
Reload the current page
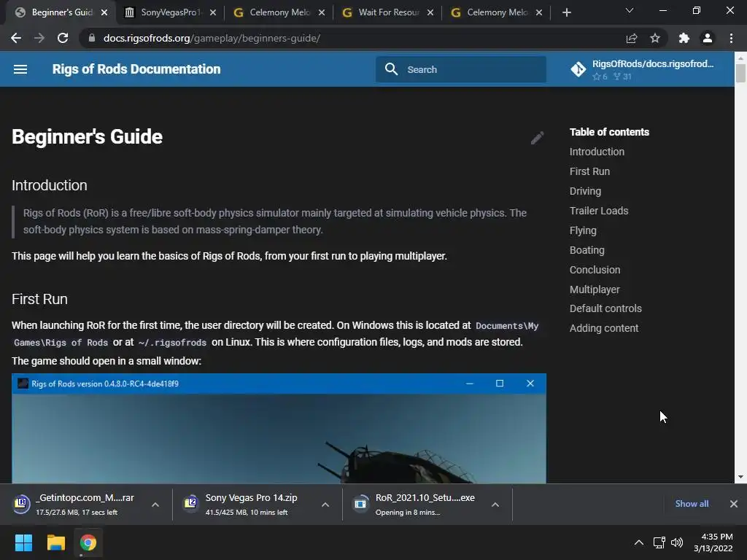click(63, 38)
